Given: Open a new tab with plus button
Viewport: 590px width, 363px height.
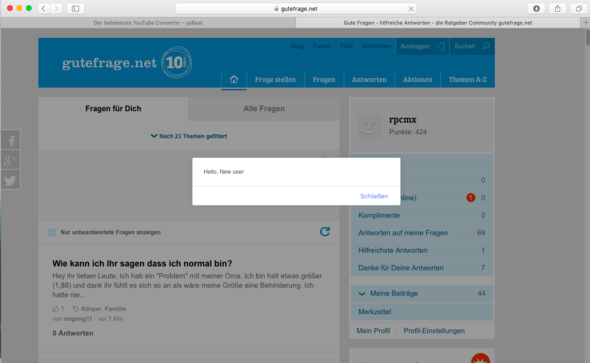Looking at the screenshot, I should [585, 23].
